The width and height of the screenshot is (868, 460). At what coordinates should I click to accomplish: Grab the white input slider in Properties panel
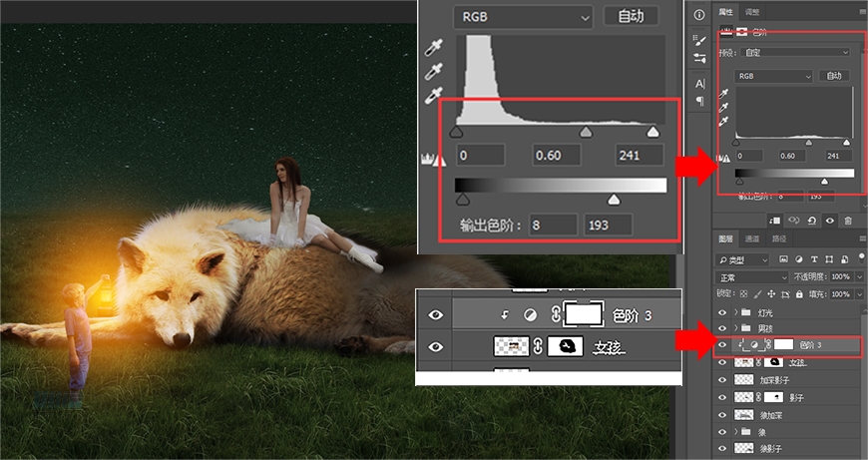(x=846, y=143)
